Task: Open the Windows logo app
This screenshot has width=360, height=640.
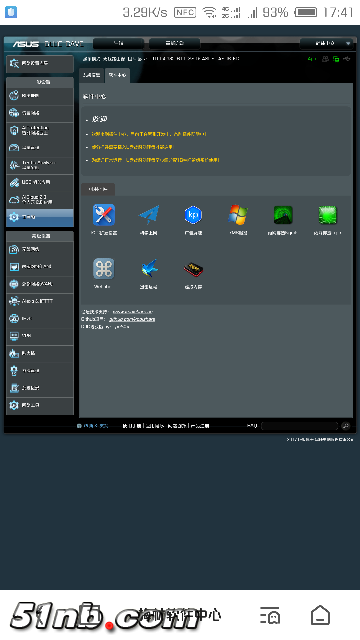Action: 238,215
